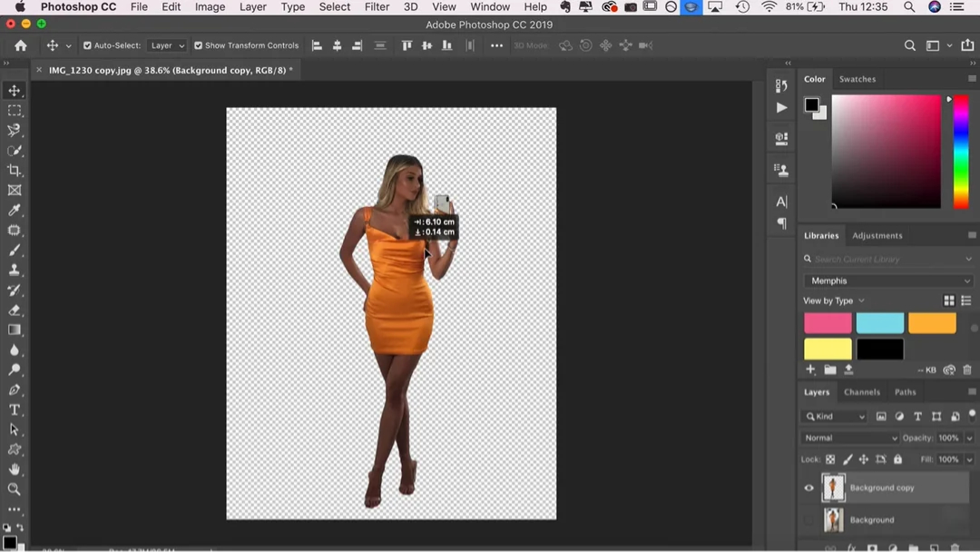Select the Type tool
The height and width of the screenshot is (552, 980).
[14, 409]
